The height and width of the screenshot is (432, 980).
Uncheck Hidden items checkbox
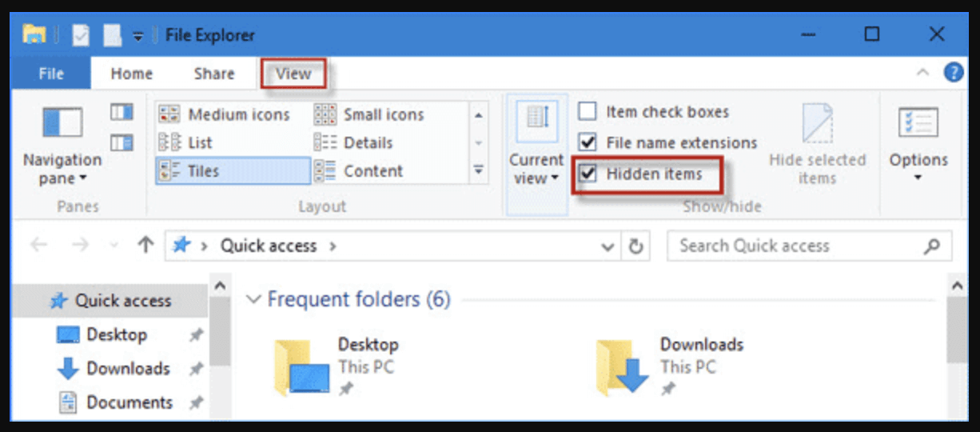[588, 173]
